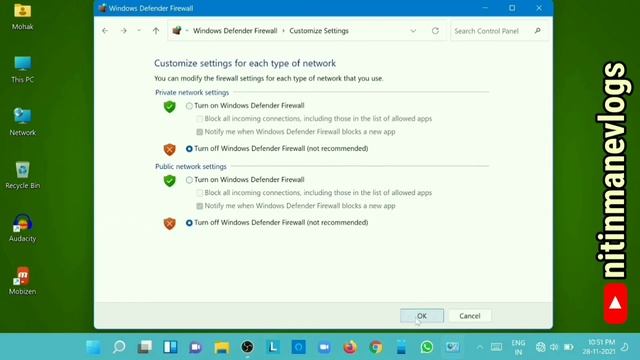This screenshot has height=360, width=640.
Task: Open the Mohak user folder desktop icon
Action: pyautogui.click(x=22, y=17)
